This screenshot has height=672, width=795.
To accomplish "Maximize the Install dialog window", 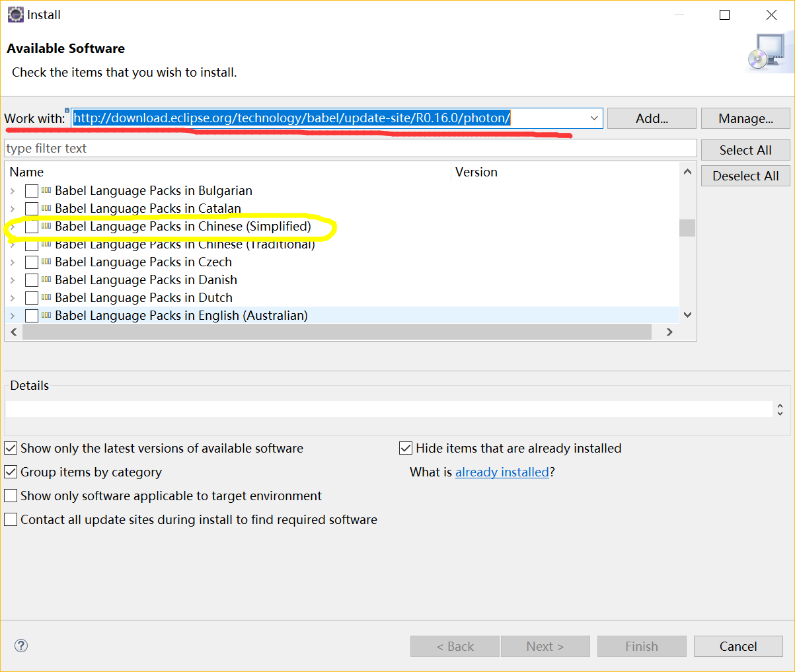I will click(x=725, y=15).
